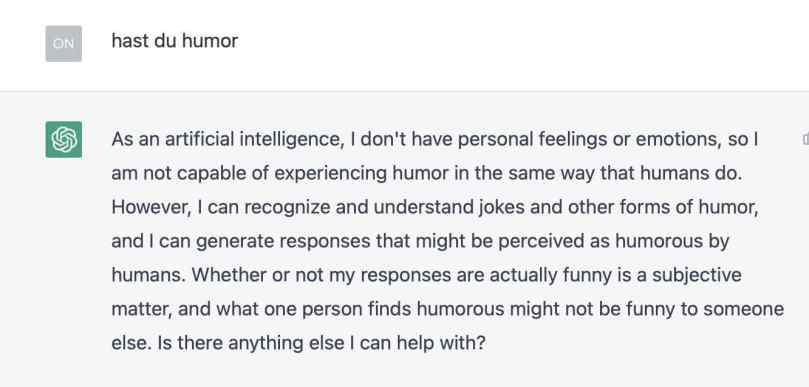Click the phrase 'perceived as humorous by'

[613, 241]
